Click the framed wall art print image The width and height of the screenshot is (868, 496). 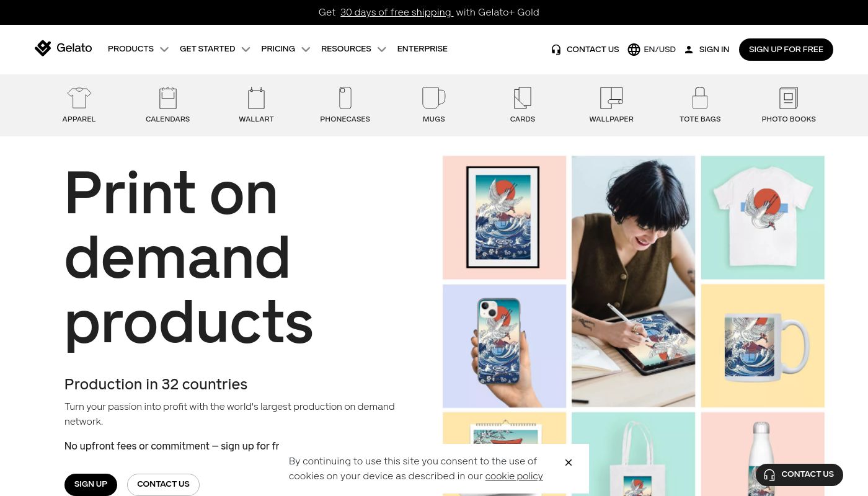(505, 218)
